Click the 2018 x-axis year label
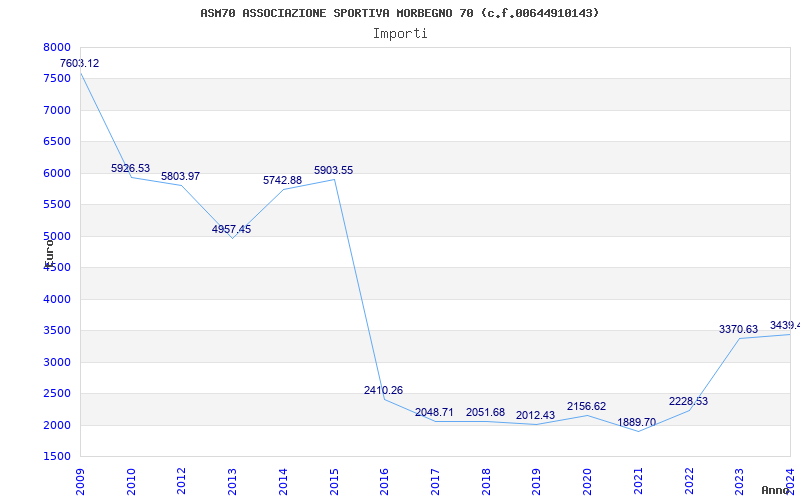 pos(486,482)
